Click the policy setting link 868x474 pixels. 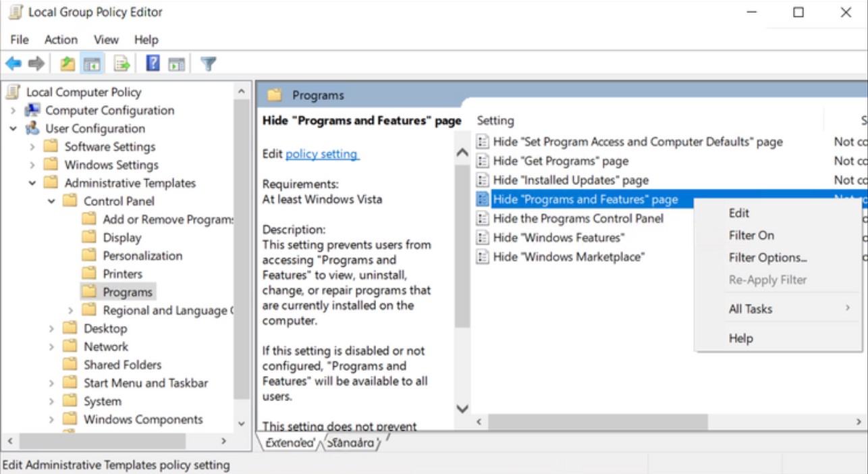322,154
